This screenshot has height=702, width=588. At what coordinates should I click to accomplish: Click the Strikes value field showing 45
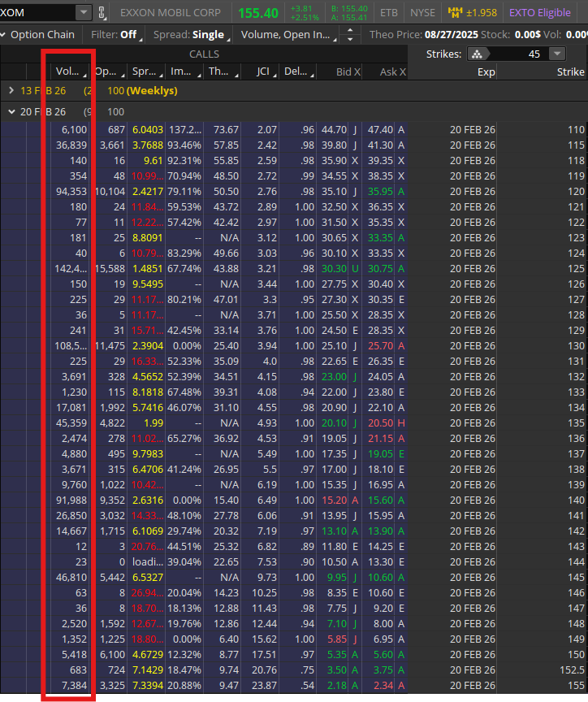[x=520, y=54]
